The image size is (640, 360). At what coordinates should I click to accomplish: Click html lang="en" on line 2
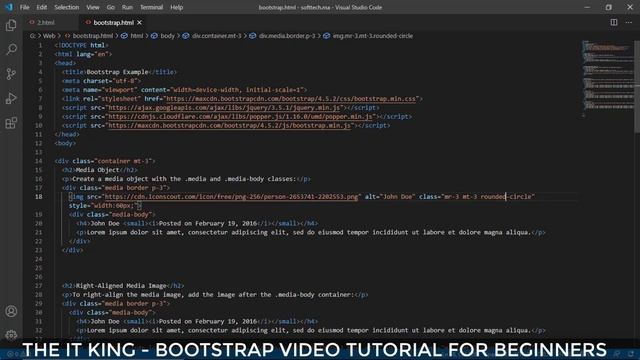(83, 54)
